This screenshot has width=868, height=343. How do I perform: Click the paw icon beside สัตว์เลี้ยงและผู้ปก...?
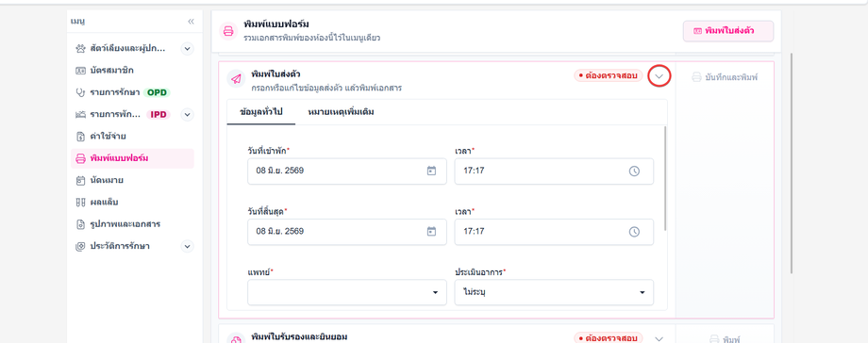[80, 49]
